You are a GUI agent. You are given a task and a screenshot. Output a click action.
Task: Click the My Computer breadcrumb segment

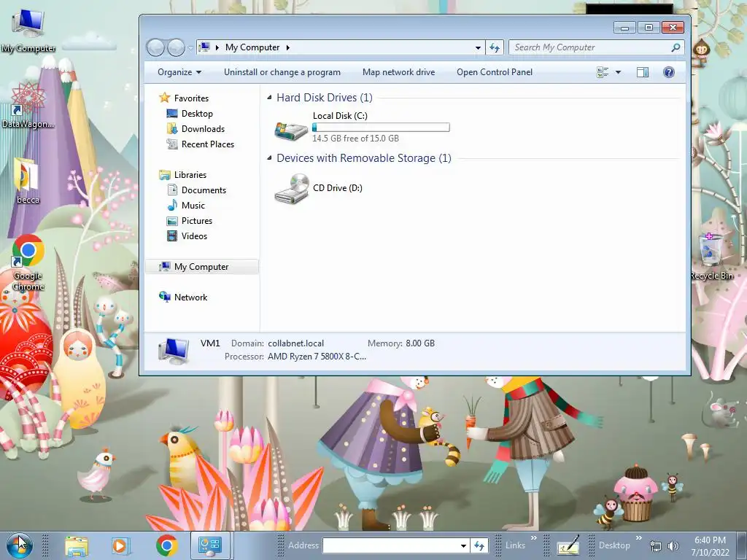click(252, 47)
